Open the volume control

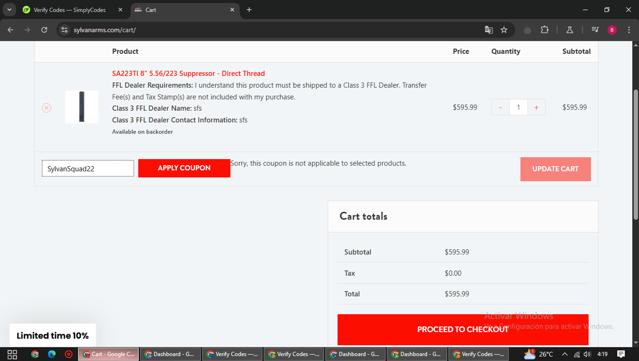(587, 354)
